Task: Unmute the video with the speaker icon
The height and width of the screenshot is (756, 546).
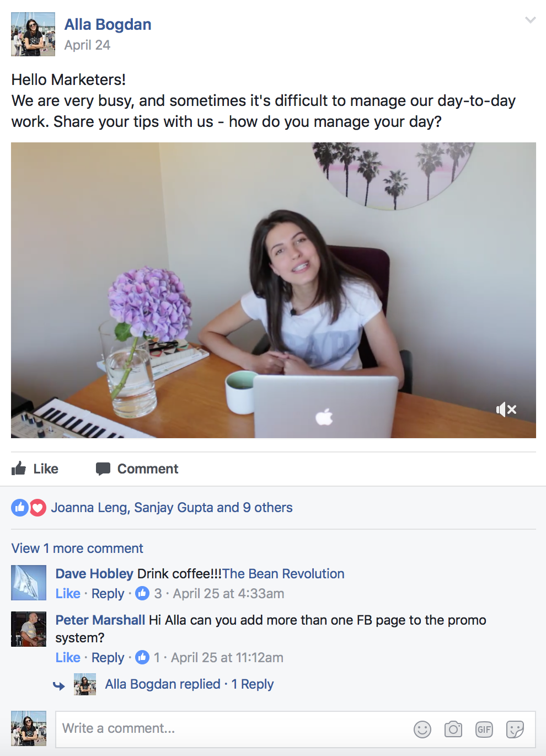Action: tap(506, 409)
